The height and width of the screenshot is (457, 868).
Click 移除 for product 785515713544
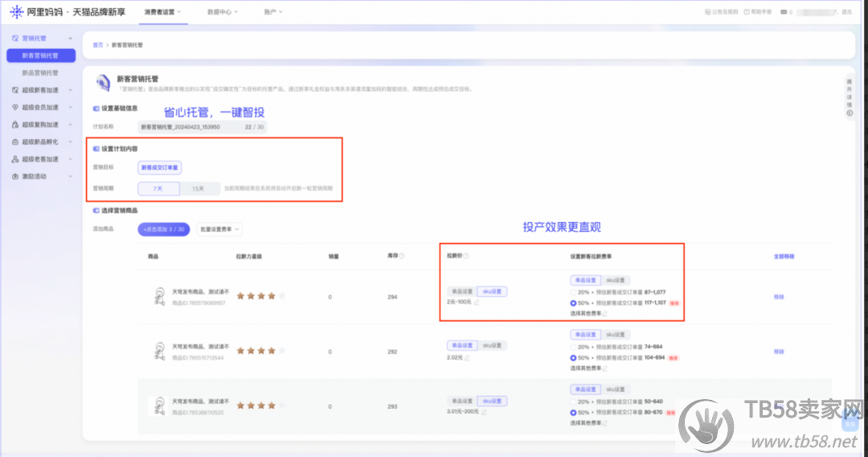coord(779,352)
